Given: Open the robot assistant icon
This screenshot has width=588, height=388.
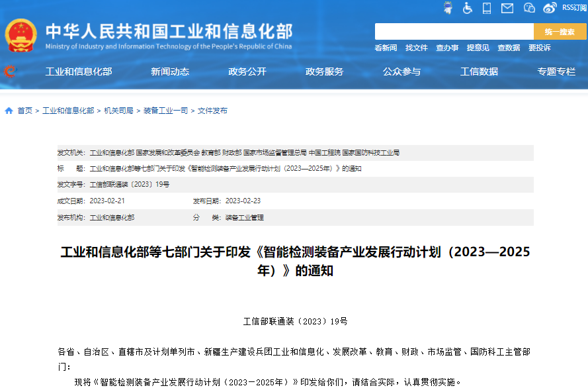Looking at the screenshot, I should click(448, 7).
